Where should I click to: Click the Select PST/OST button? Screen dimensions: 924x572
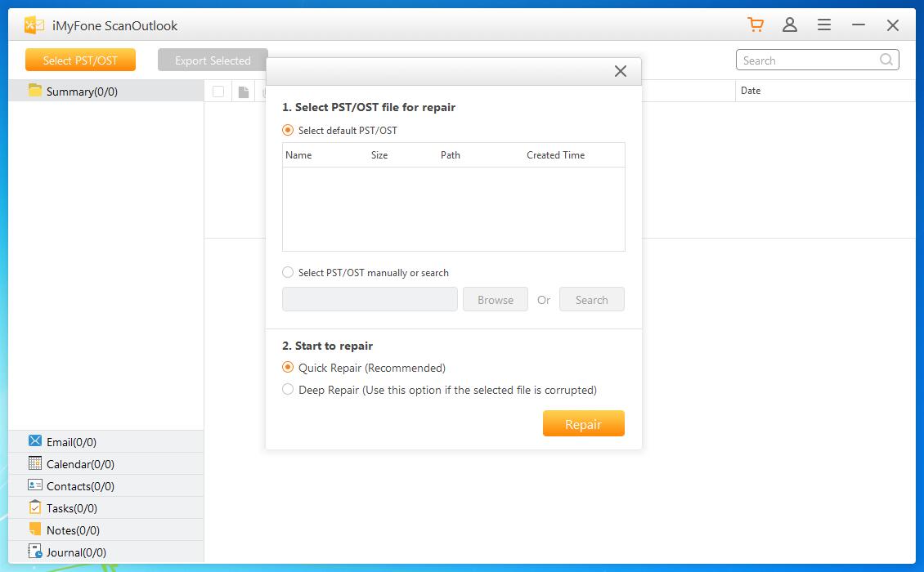tap(80, 60)
